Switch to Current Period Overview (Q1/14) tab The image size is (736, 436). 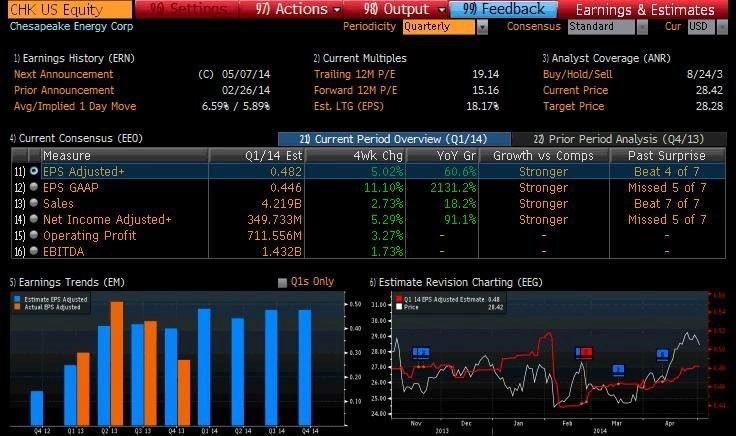point(394,139)
